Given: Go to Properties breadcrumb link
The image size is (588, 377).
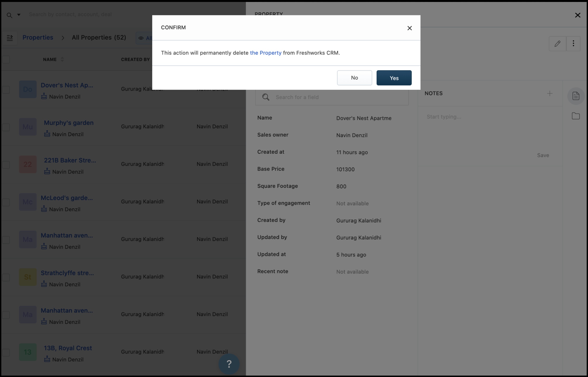Looking at the screenshot, I should (38, 38).
